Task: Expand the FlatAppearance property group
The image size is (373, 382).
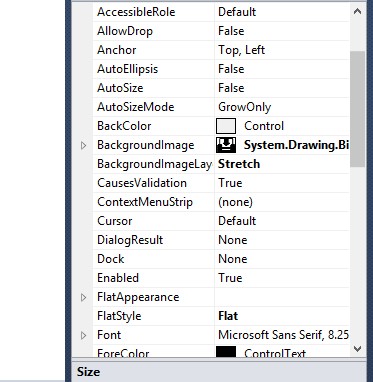Action: pyautogui.click(x=84, y=297)
